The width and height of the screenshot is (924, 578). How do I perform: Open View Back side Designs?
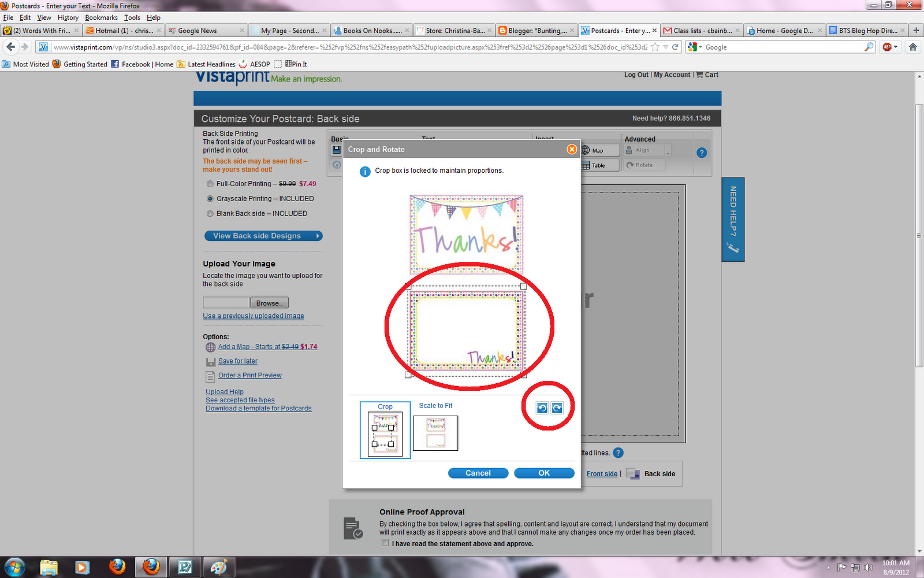pyautogui.click(x=263, y=236)
